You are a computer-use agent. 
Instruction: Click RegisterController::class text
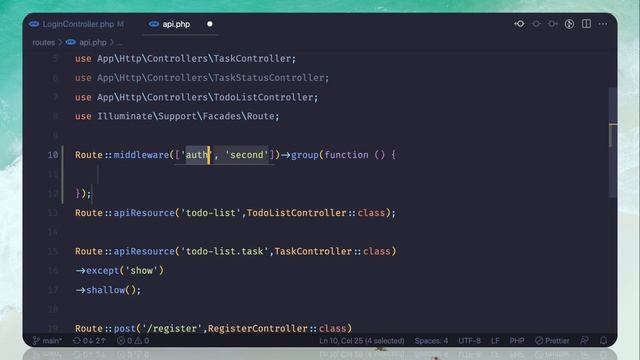pos(277,329)
